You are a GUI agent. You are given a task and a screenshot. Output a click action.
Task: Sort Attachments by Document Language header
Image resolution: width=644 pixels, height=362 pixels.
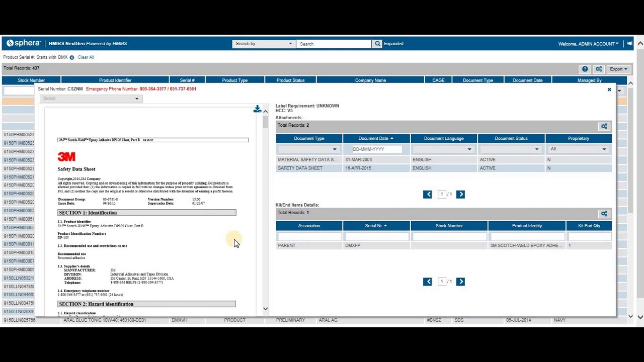[x=444, y=138]
